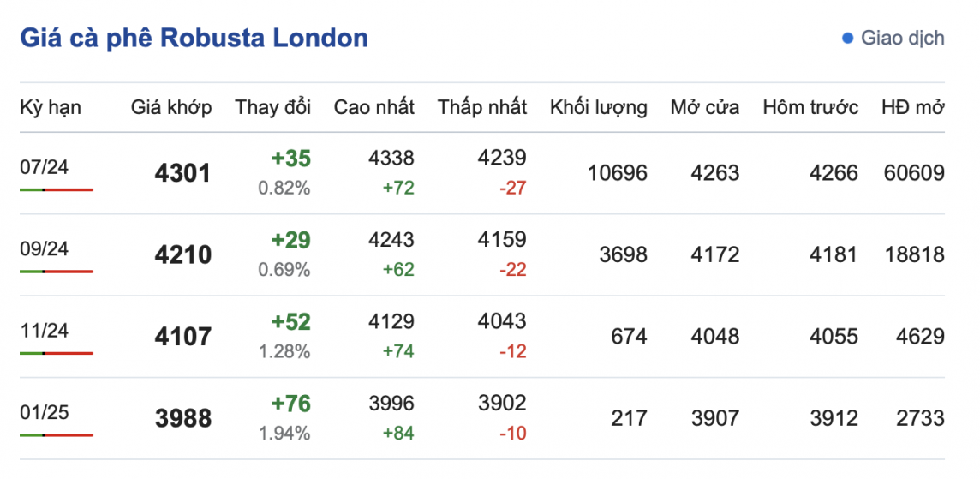980x479 pixels.
Task: Select the Giá khớp column header
Action: point(171,107)
